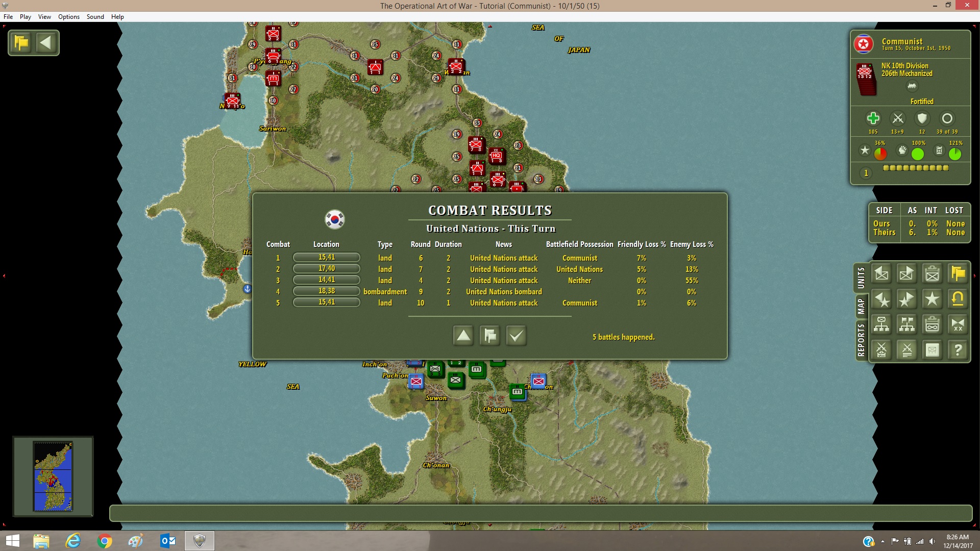Go to next formation star-arrow icon

point(907,299)
